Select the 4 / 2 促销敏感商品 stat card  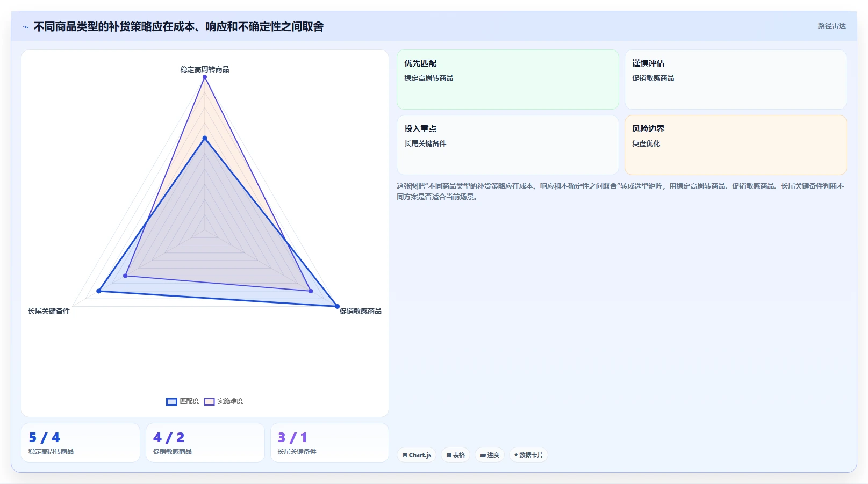205,443
